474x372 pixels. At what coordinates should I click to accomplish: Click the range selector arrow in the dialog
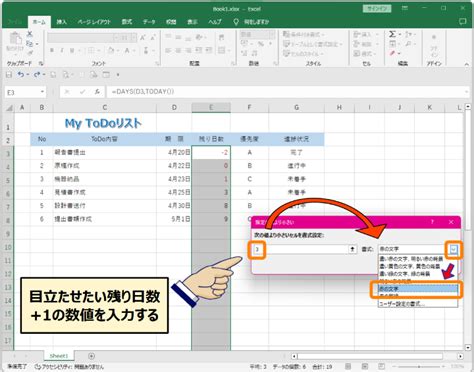pos(353,249)
